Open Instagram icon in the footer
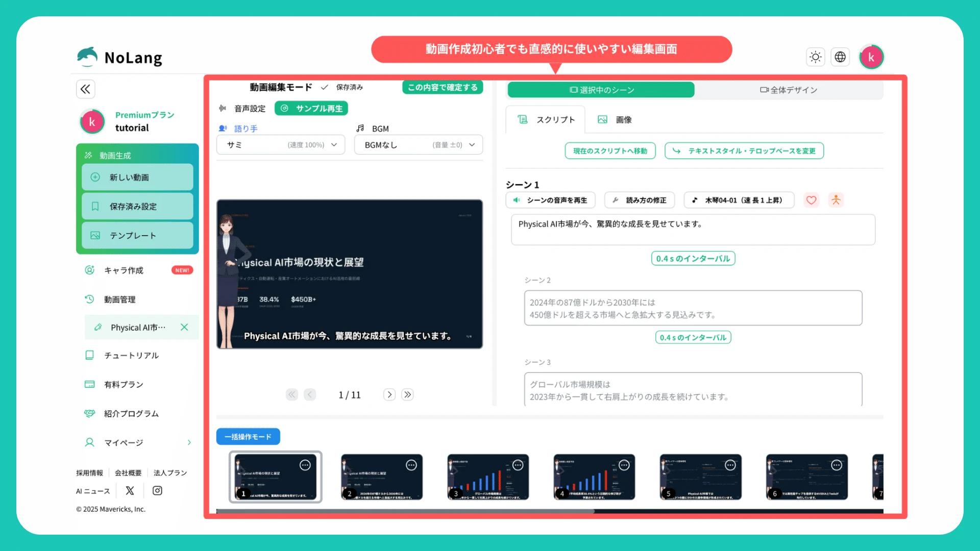Image resolution: width=980 pixels, height=551 pixels. click(x=157, y=490)
